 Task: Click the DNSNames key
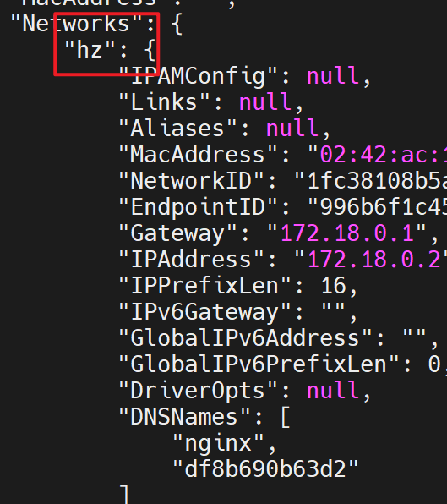click(184, 417)
